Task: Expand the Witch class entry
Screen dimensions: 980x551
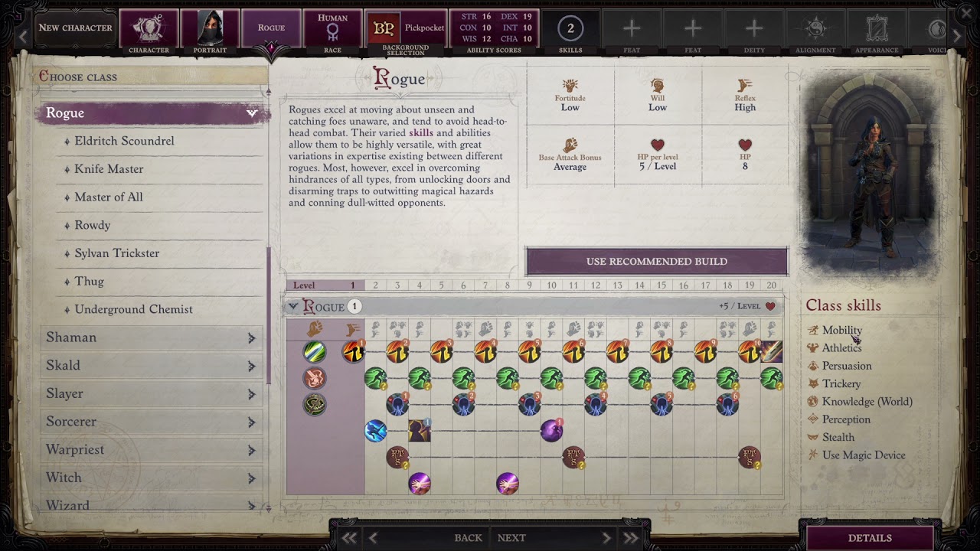Action: pos(152,478)
